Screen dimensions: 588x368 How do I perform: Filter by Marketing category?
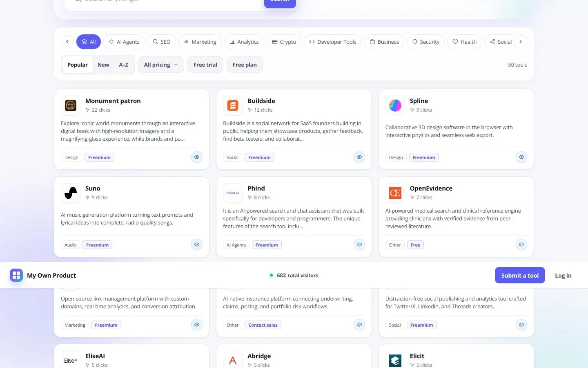[200, 42]
